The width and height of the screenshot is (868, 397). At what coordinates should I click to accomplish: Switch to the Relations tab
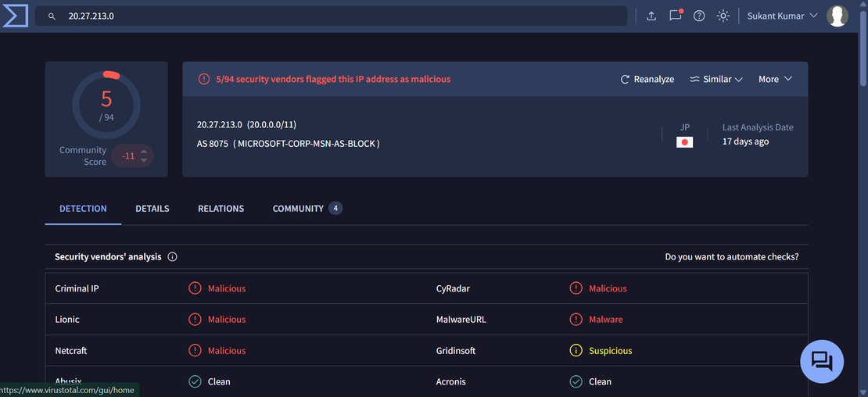point(221,209)
